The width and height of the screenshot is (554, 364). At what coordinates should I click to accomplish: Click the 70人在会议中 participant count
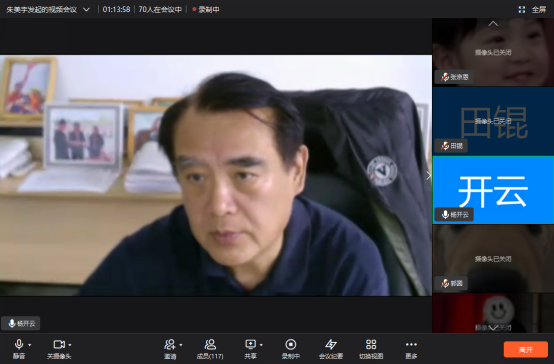(x=160, y=10)
